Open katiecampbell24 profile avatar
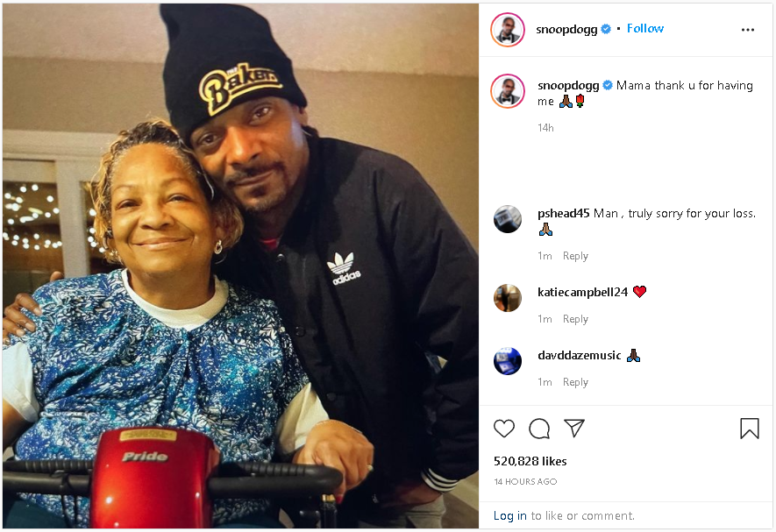The height and width of the screenshot is (532, 776). tap(508, 298)
